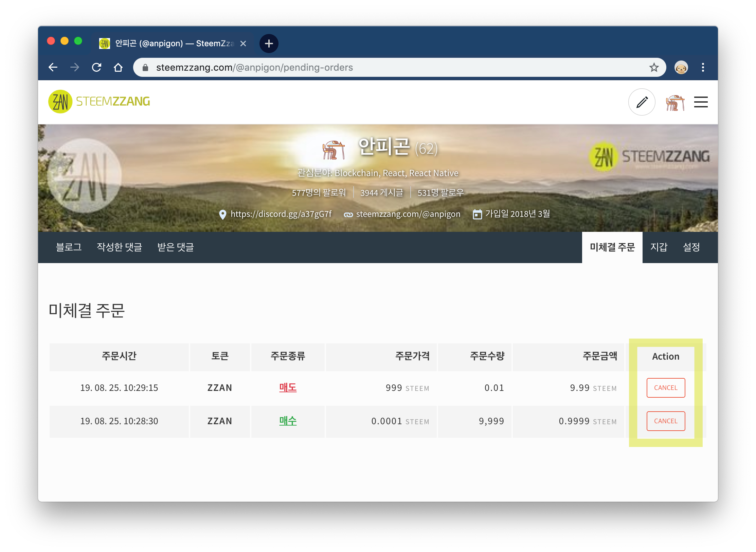Viewport: 756px width, 552px height.
Task: Click the pencil write-post icon
Action: pos(642,102)
